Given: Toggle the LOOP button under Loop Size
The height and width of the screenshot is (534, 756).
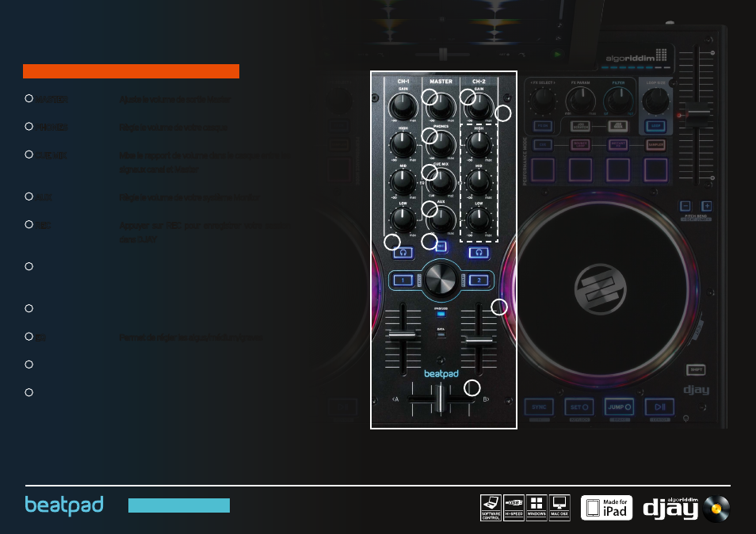Looking at the screenshot, I should tap(655, 126).
